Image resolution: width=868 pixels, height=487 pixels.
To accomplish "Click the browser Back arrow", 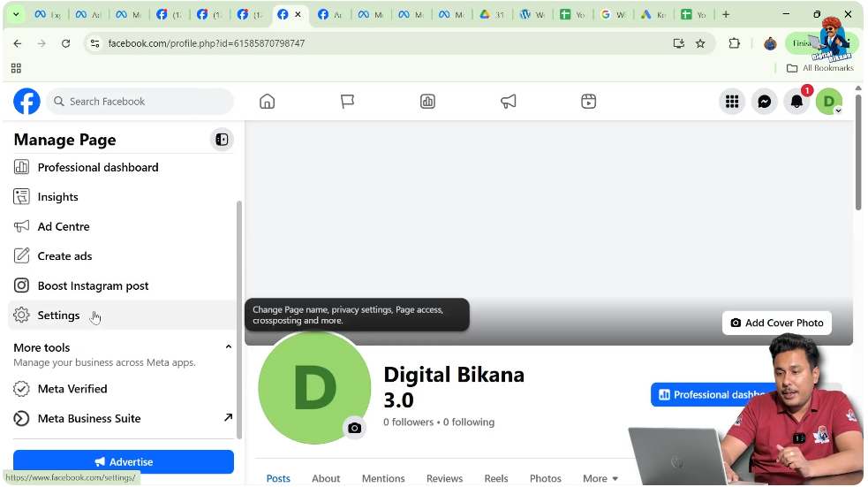I will (x=18, y=43).
